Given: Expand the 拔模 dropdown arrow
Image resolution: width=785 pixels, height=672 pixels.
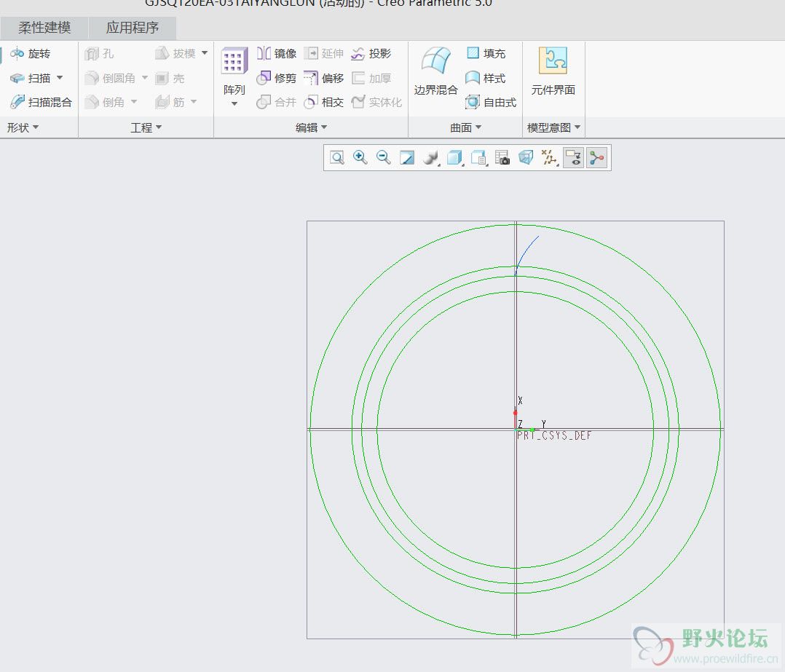Looking at the screenshot, I should coord(205,53).
